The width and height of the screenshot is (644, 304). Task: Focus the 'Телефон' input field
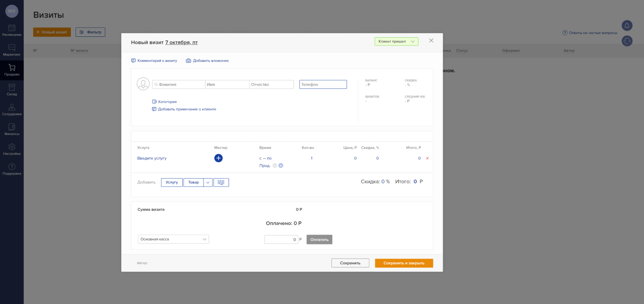pyautogui.click(x=323, y=85)
